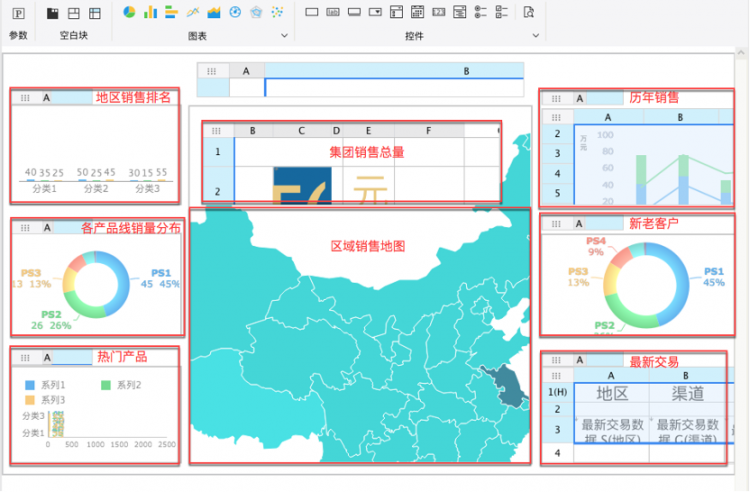Click the 空白块 group label
This screenshot has height=492, width=750.
click(74, 35)
